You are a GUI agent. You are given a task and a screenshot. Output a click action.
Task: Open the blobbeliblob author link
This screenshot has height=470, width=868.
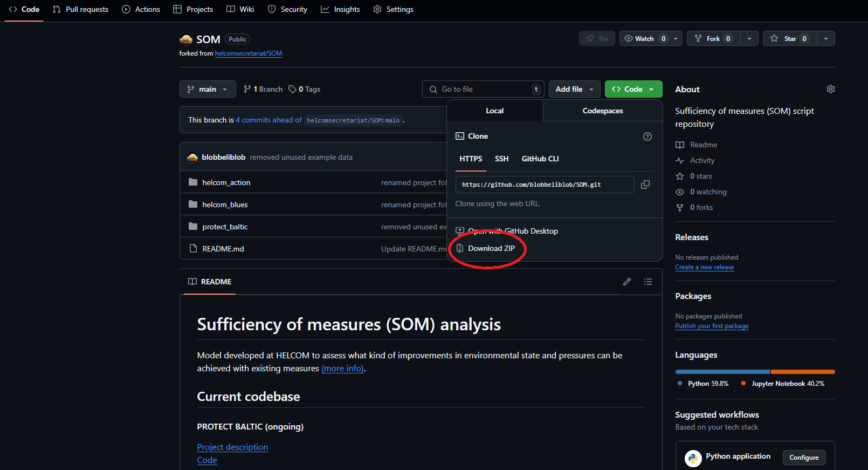coord(224,157)
